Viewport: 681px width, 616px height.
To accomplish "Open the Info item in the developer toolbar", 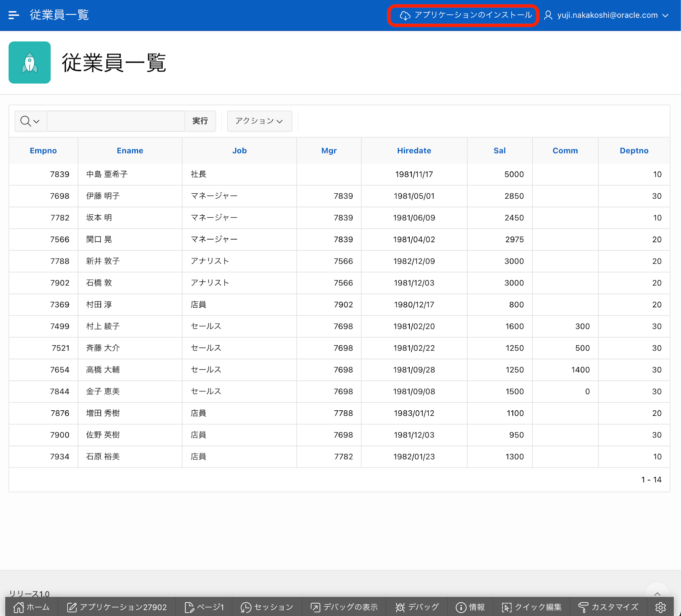I will 470,607.
